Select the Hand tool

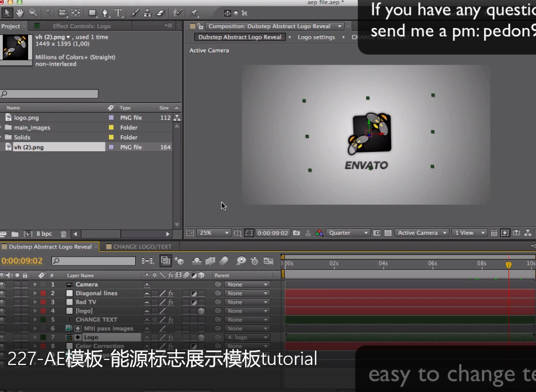pyautogui.click(x=20, y=13)
